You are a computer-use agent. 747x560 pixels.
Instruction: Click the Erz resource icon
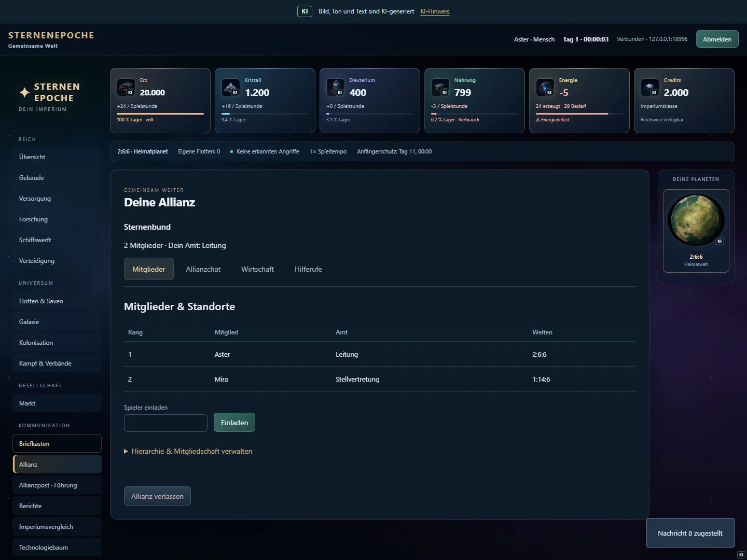[126, 88]
